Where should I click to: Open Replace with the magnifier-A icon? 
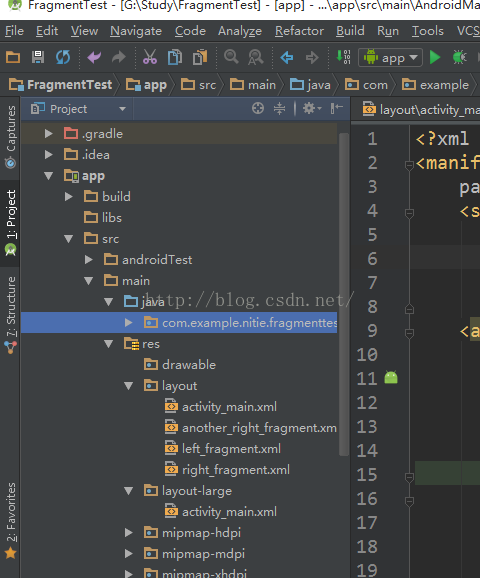pos(255,57)
